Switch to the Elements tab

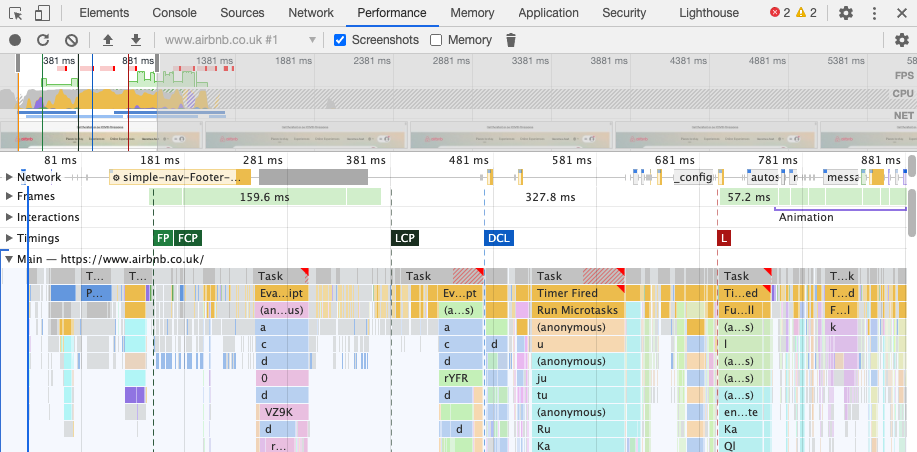pos(104,13)
